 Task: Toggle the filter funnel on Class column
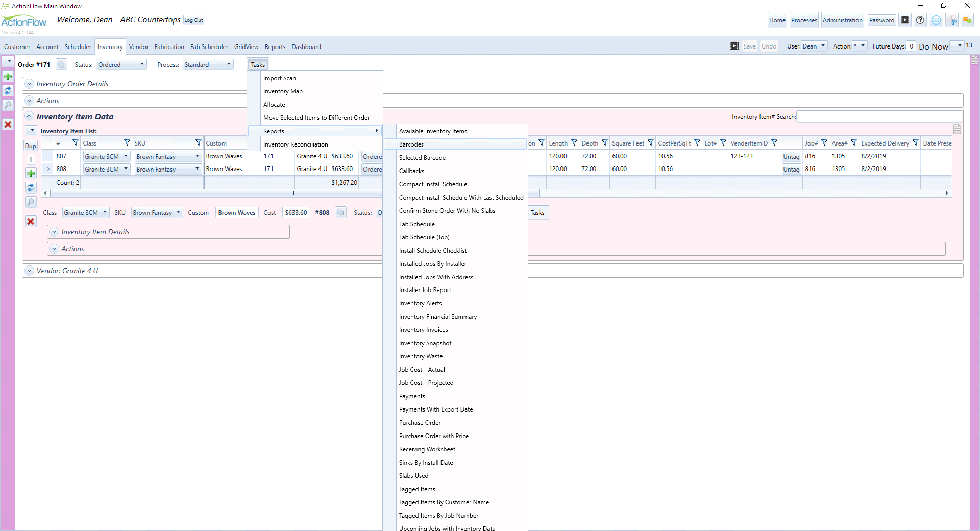coord(127,143)
